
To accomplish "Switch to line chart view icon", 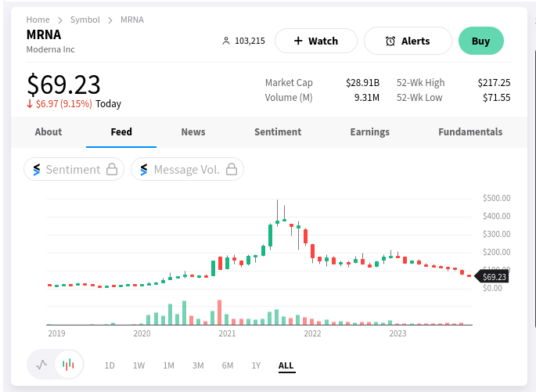I will pyautogui.click(x=42, y=364).
